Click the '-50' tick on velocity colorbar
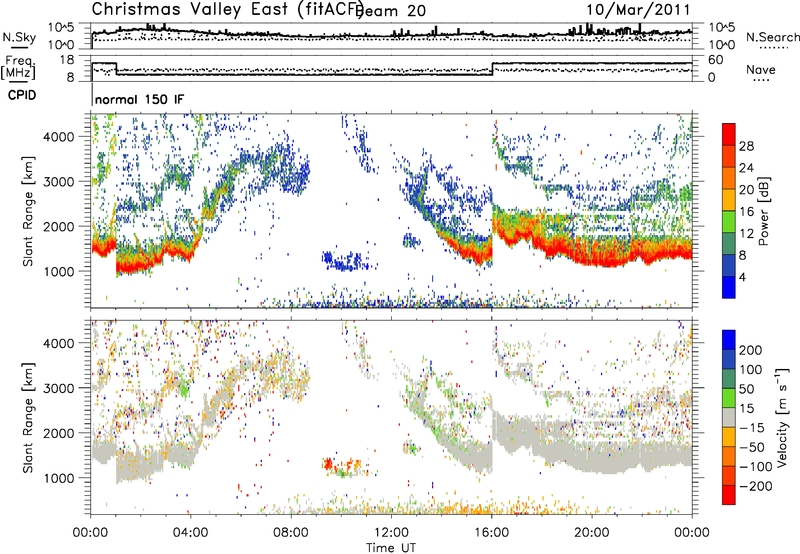Viewport: 800px width, 554px height. point(751,447)
